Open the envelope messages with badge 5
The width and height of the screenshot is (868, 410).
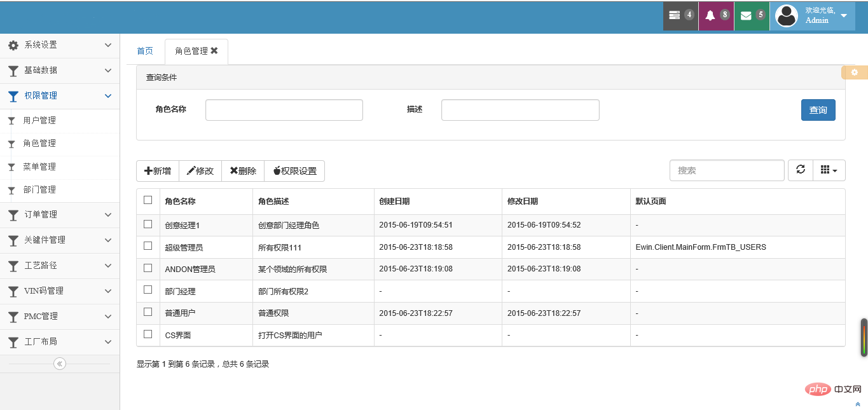(x=752, y=15)
